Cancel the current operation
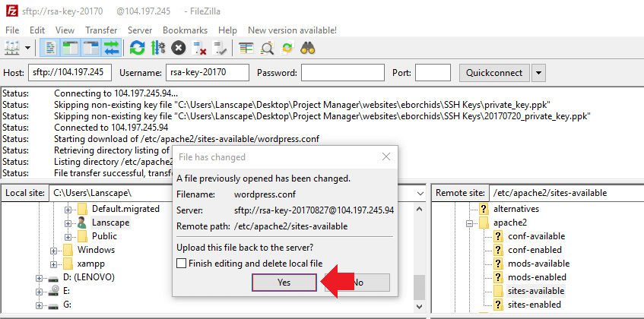This screenshot has height=319, width=644. [x=178, y=48]
